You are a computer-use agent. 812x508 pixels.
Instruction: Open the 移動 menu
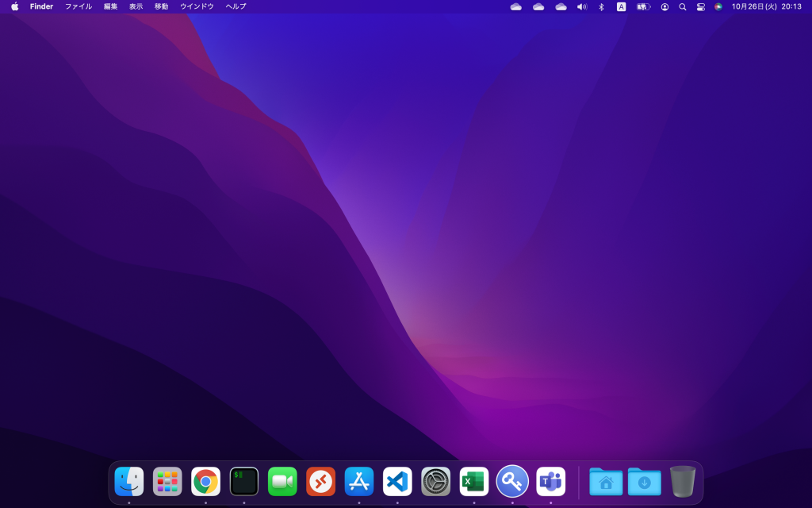(161, 6)
